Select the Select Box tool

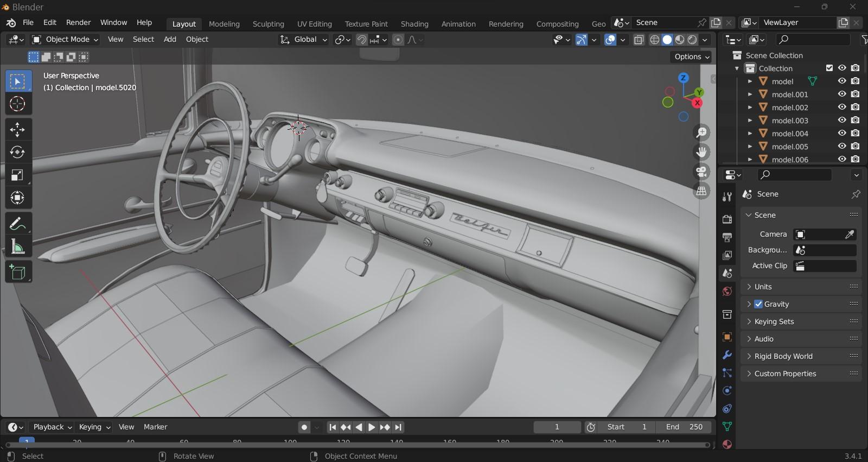click(x=17, y=81)
